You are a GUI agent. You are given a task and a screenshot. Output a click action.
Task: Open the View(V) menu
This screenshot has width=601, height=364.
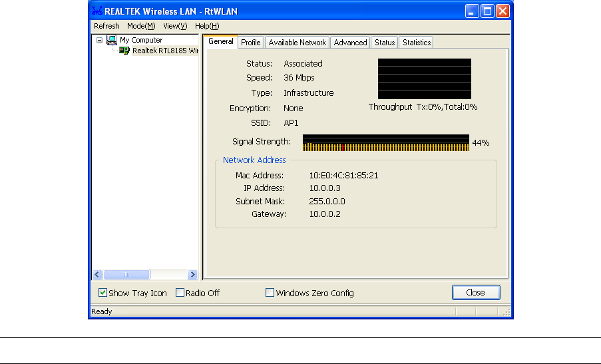(175, 26)
